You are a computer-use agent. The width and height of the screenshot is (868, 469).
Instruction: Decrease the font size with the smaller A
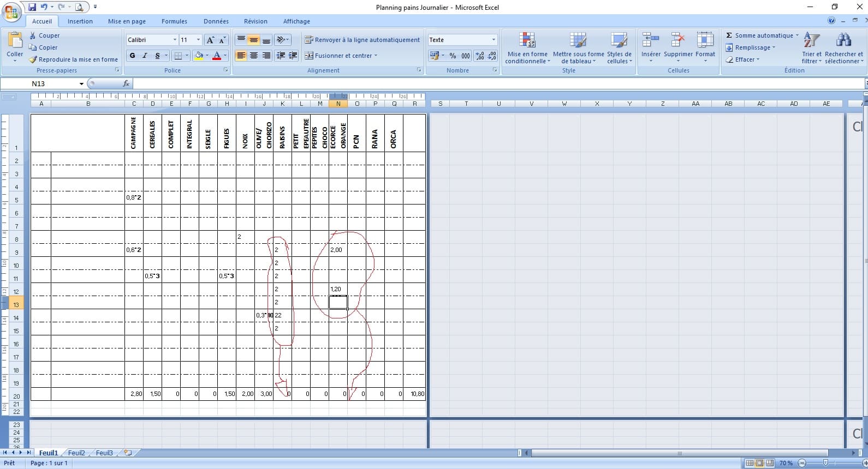[222, 40]
